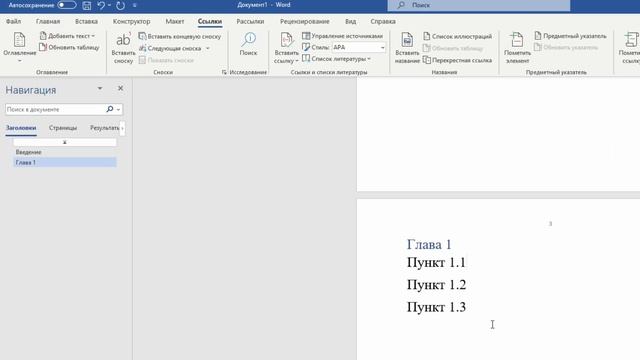Toggle the Автосохранение switch

pos(67,5)
